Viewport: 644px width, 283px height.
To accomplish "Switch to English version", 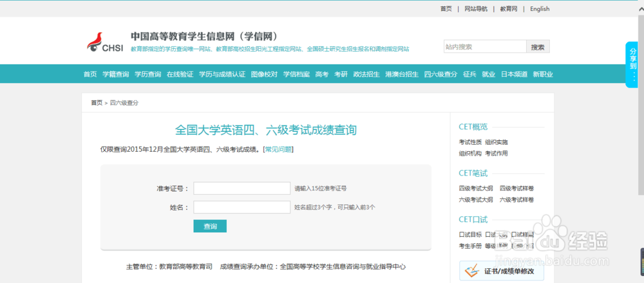I will (540, 8).
